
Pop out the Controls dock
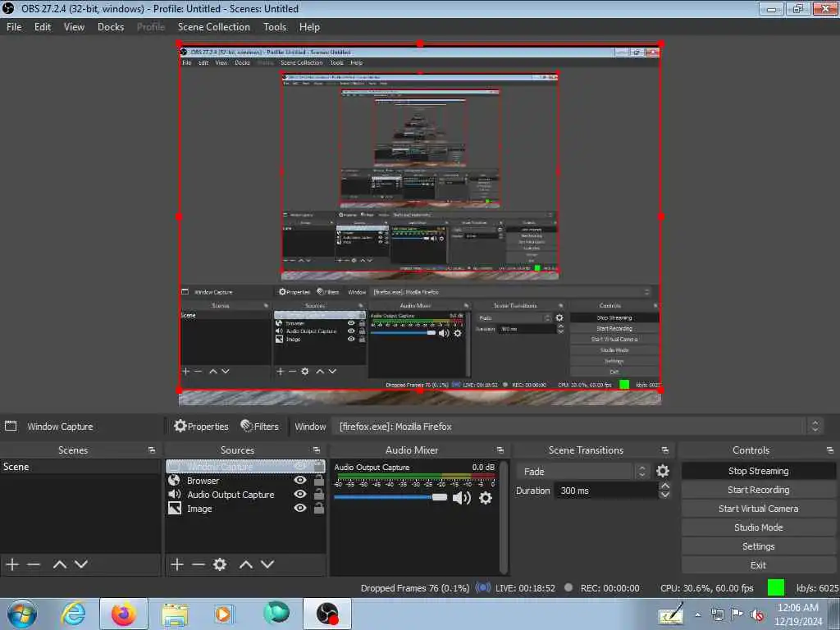coord(830,450)
